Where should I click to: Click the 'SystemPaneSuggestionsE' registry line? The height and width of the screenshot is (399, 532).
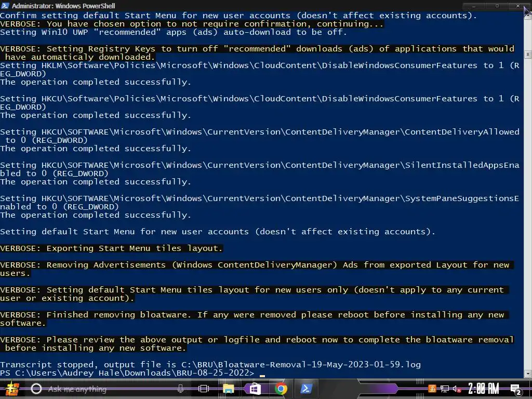pyautogui.click(x=260, y=203)
